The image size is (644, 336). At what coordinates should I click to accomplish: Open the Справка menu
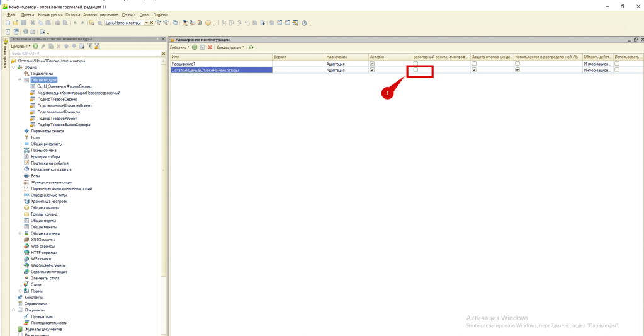pos(161,14)
